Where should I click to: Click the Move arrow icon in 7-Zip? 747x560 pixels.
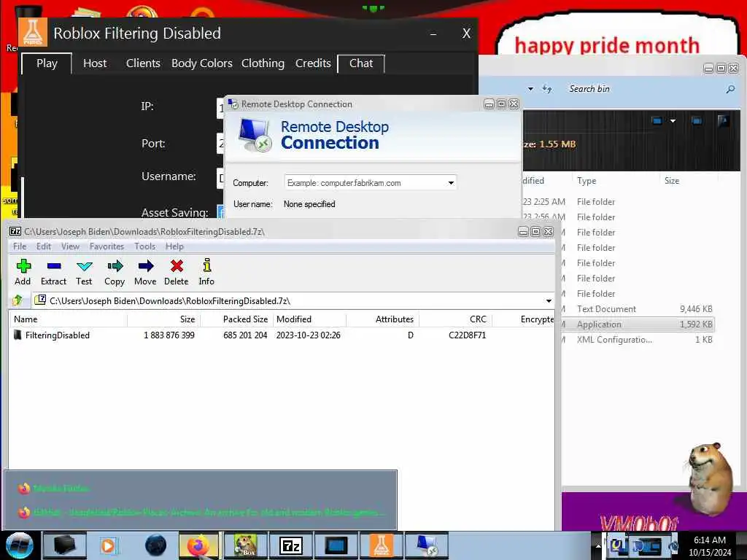[x=145, y=272]
